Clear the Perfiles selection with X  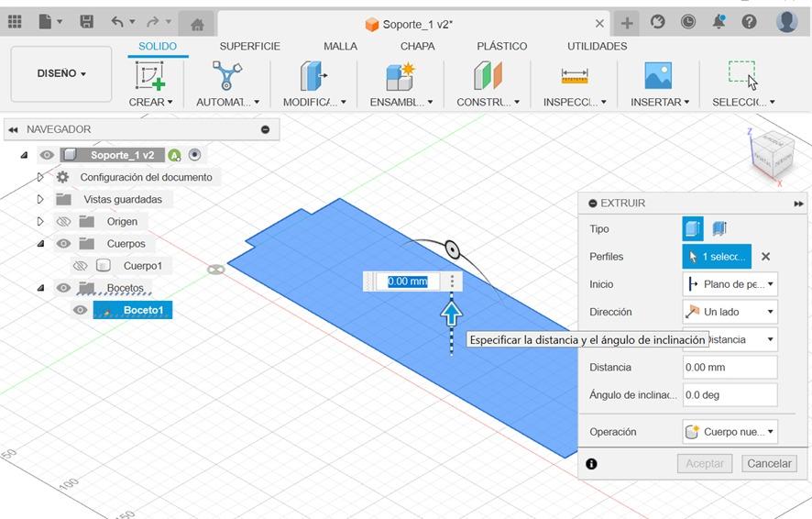[x=766, y=257]
